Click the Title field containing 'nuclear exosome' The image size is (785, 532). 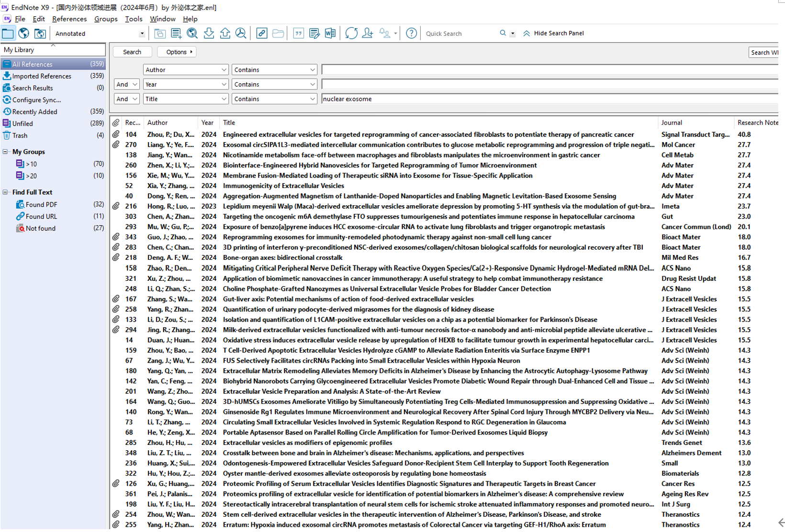click(550, 99)
